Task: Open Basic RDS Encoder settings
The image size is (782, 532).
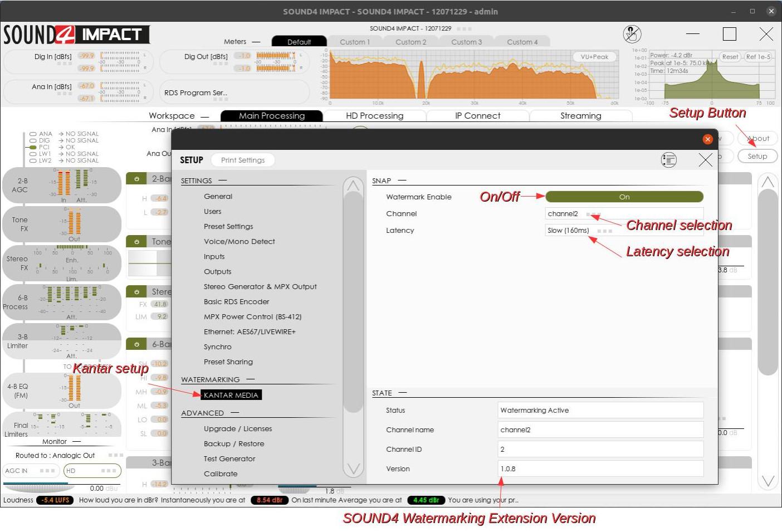Action: click(236, 301)
